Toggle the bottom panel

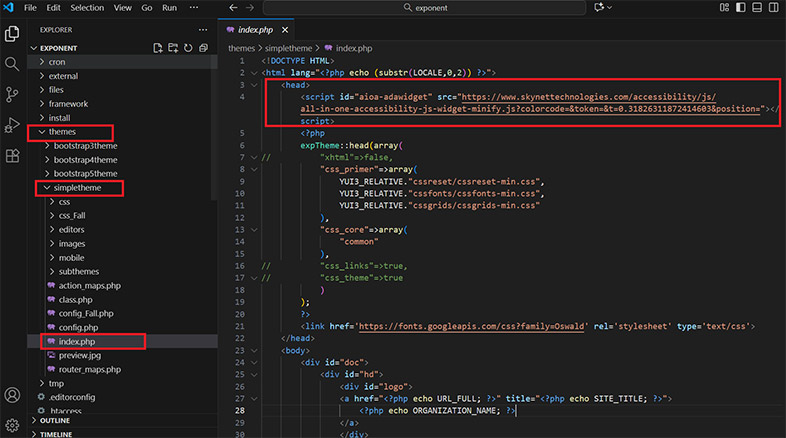click(757, 8)
